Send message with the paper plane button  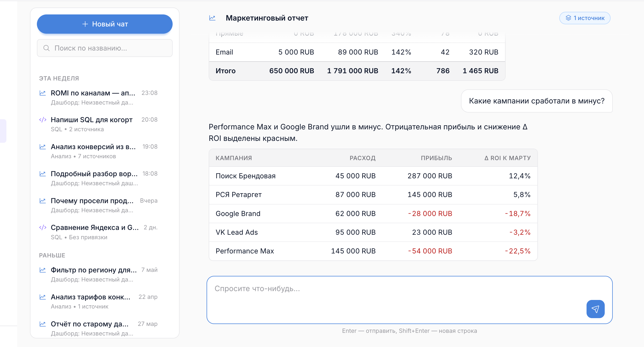[595, 309]
